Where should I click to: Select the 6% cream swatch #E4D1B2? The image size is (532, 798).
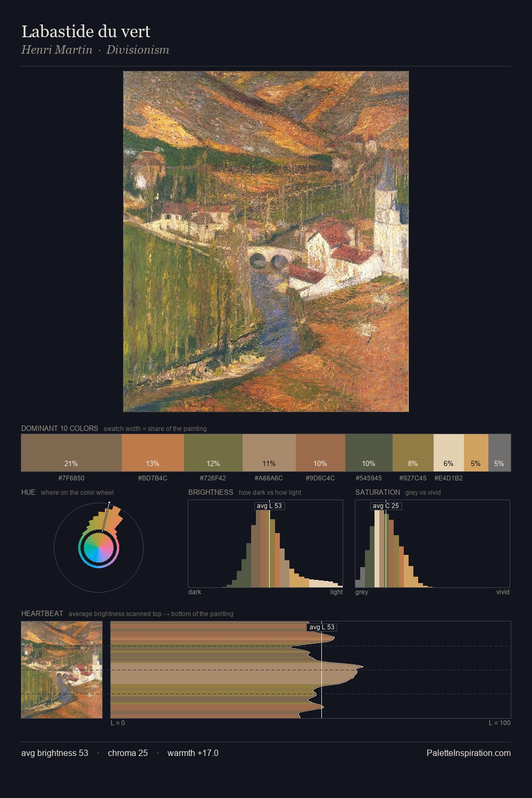(448, 453)
